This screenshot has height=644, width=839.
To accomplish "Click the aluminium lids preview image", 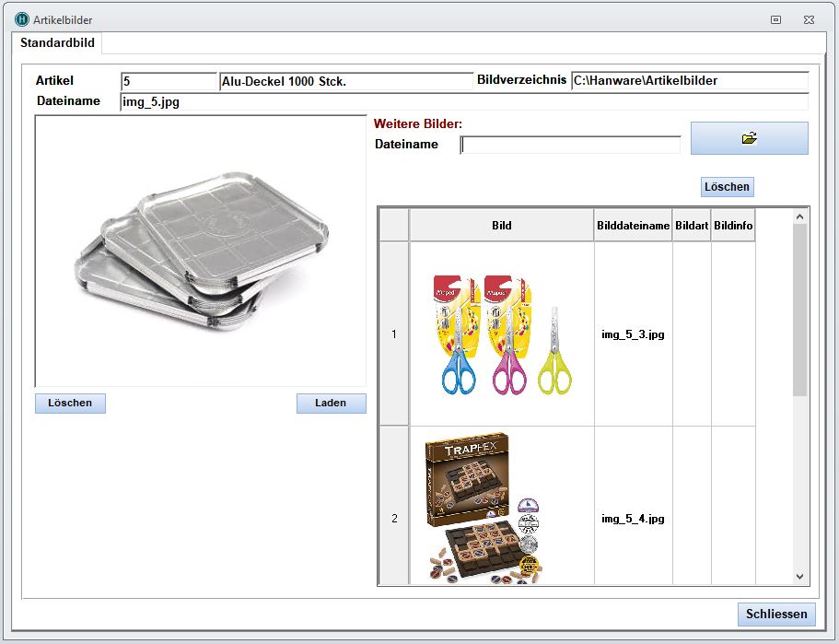I will pyautogui.click(x=201, y=251).
